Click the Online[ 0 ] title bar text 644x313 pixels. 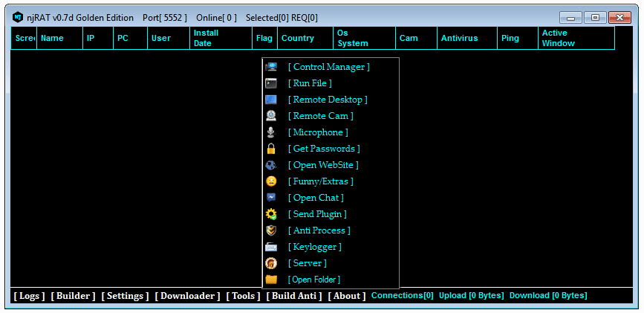[x=216, y=18]
